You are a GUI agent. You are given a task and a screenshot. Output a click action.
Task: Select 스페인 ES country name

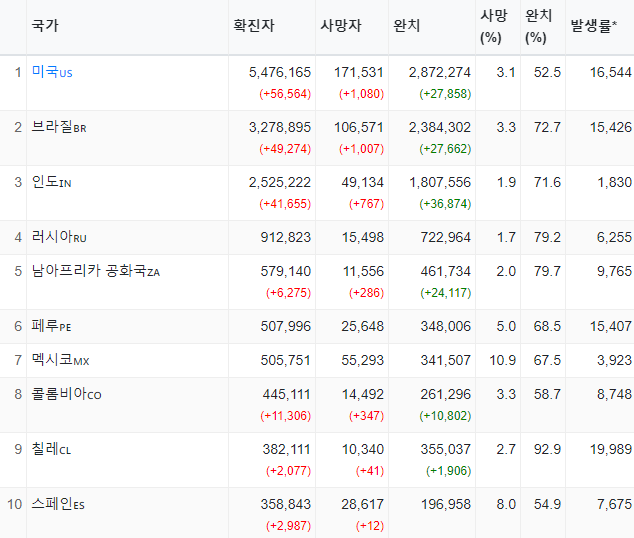coord(58,504)
